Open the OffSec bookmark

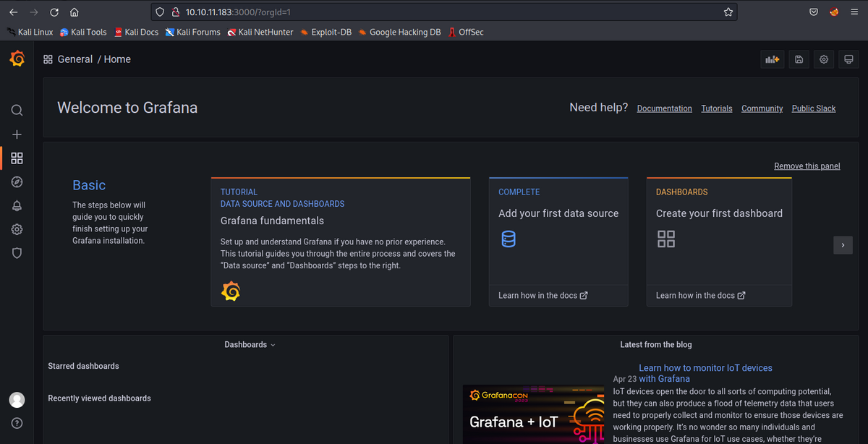point(465,32)
